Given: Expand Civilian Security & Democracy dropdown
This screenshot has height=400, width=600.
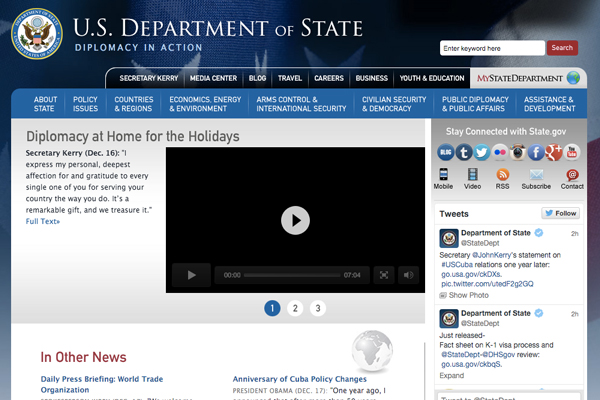Looking at the screenshot, I should click(394, 104).
